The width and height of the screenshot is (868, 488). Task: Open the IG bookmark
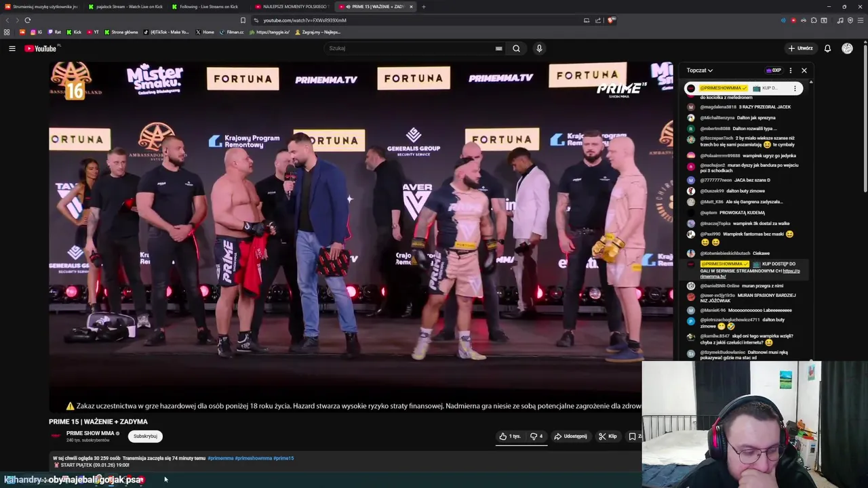click(37, 32)
